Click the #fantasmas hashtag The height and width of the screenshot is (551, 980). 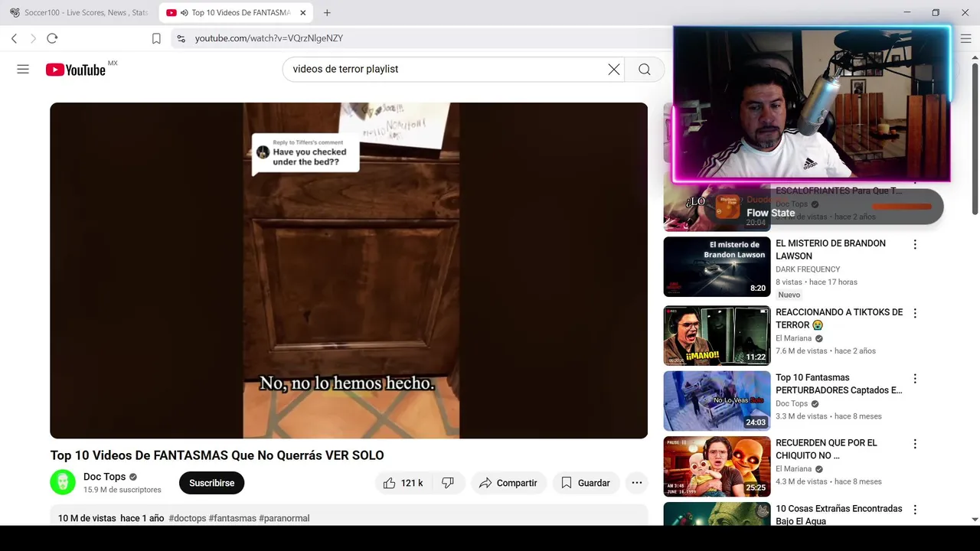pos(233,518)
